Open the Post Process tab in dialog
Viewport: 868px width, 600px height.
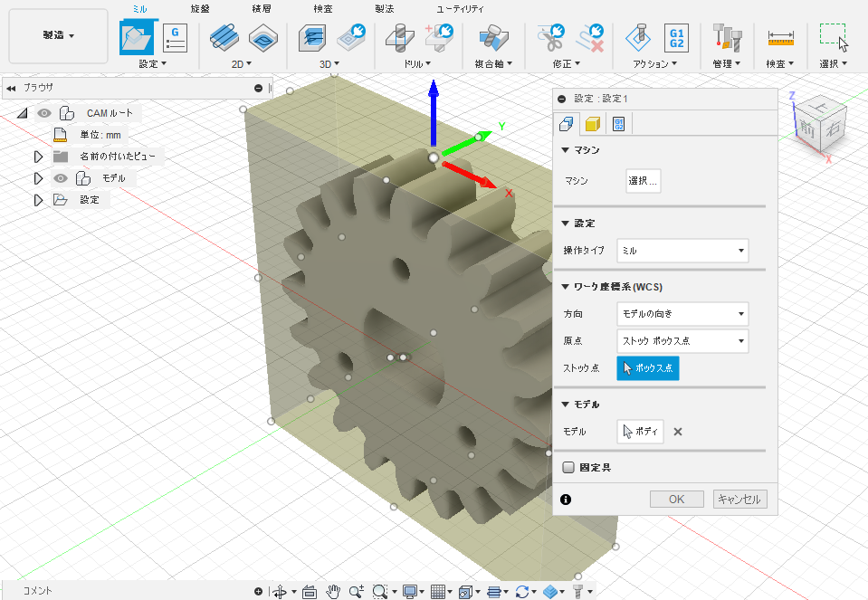pyautogui.click(x=618, y=124)
